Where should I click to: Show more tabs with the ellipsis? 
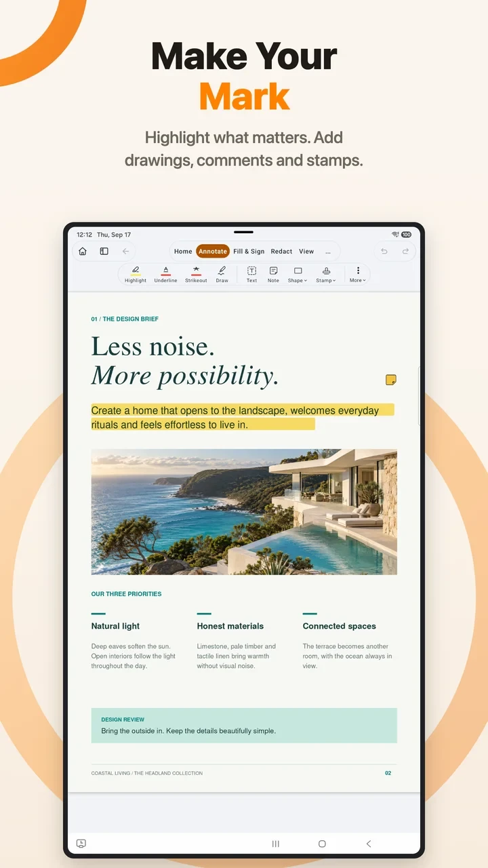(x=328, y=252)
